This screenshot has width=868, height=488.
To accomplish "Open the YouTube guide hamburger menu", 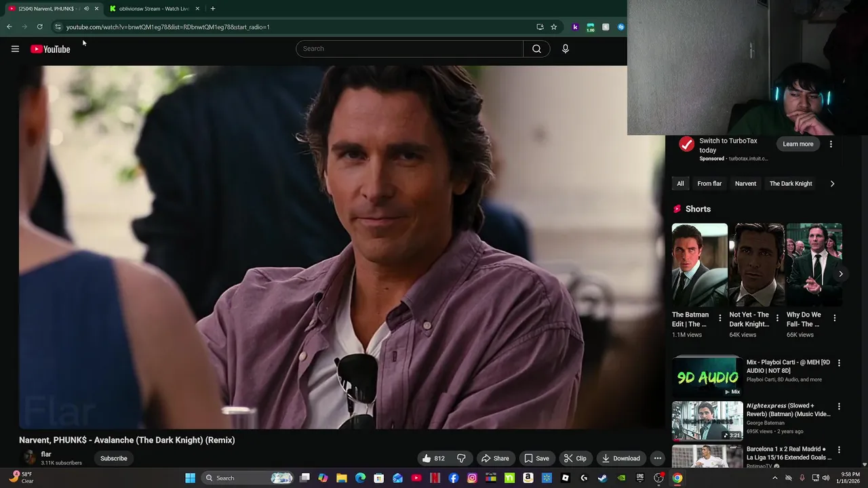I will click(15, 49).
